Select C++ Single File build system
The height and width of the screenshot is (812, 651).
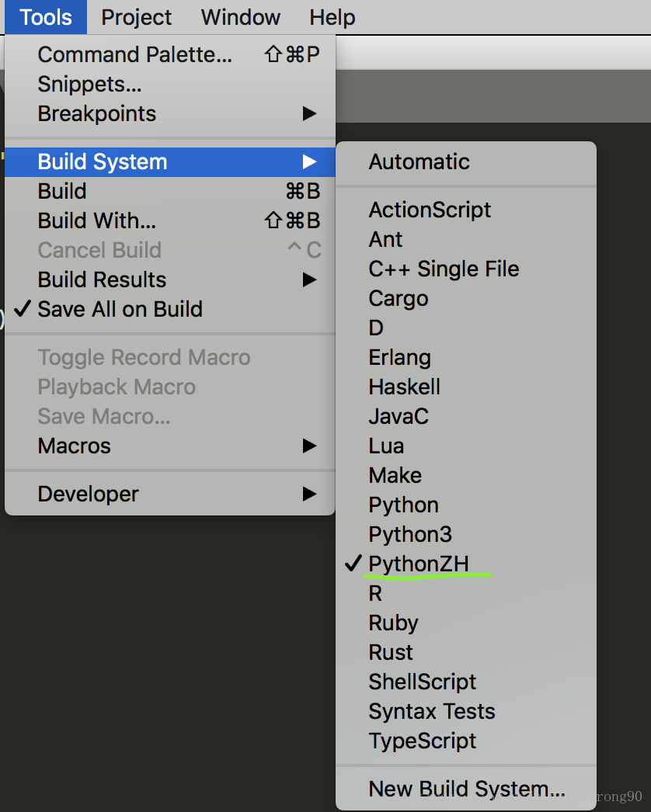click(466, 269)
